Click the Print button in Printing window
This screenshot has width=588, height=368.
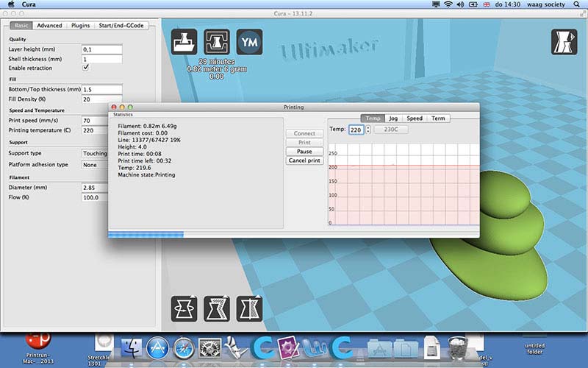point(304,142)
